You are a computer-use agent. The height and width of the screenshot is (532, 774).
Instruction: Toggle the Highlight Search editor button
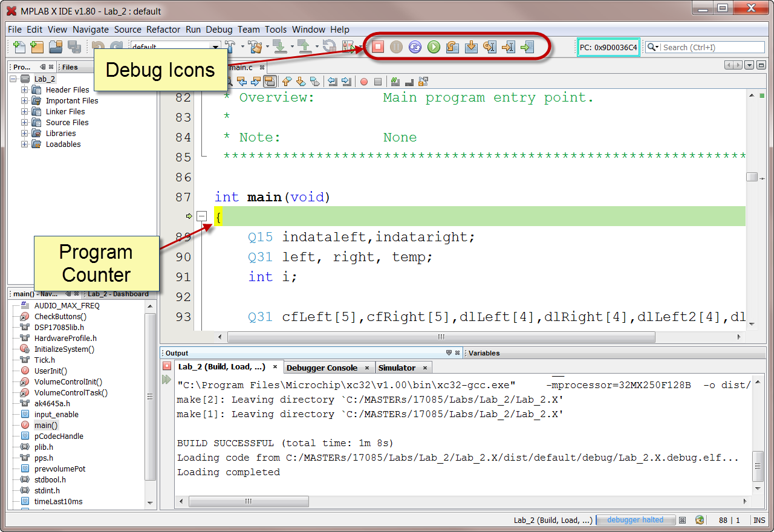pyautogui.click(x=270, y=82)
